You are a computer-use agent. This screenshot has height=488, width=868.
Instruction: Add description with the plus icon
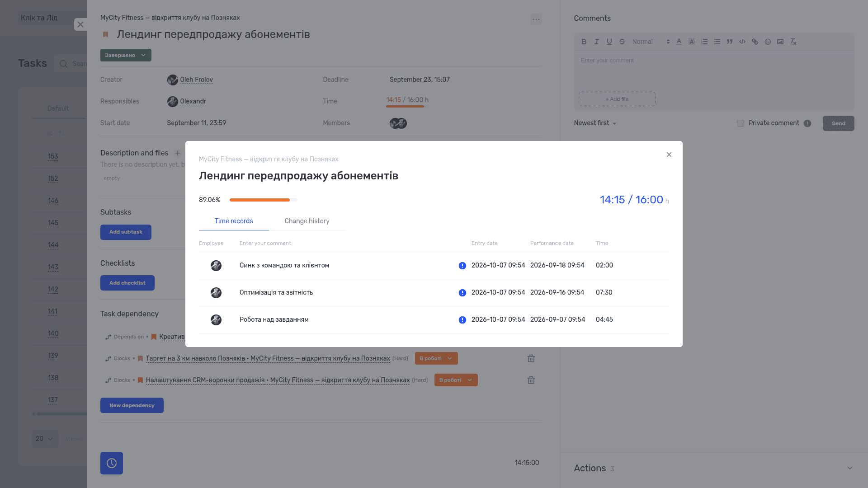178,153
